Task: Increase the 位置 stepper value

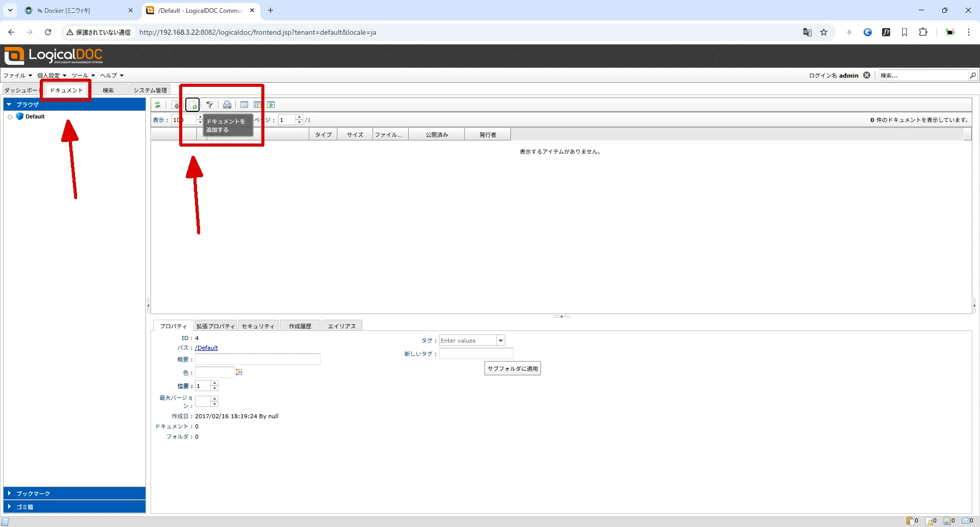Action: [214, 384]
